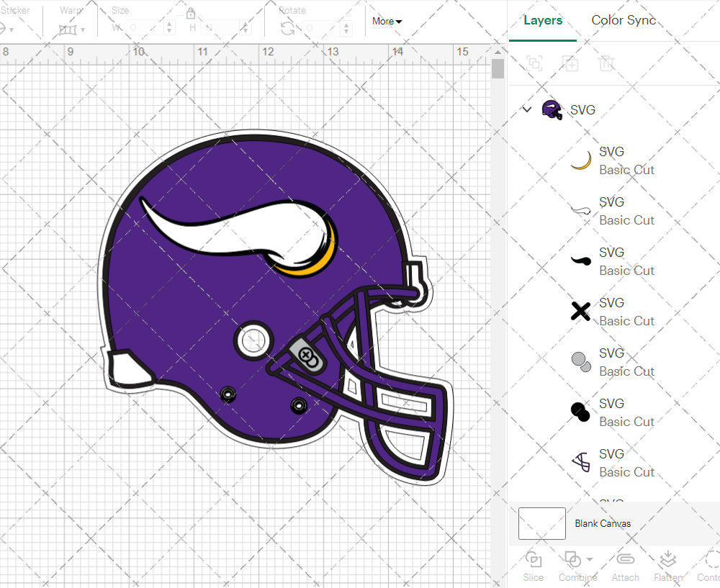Increase the rotate stepper value
Viewport: 720px width, 588px height.
[347, 24]
